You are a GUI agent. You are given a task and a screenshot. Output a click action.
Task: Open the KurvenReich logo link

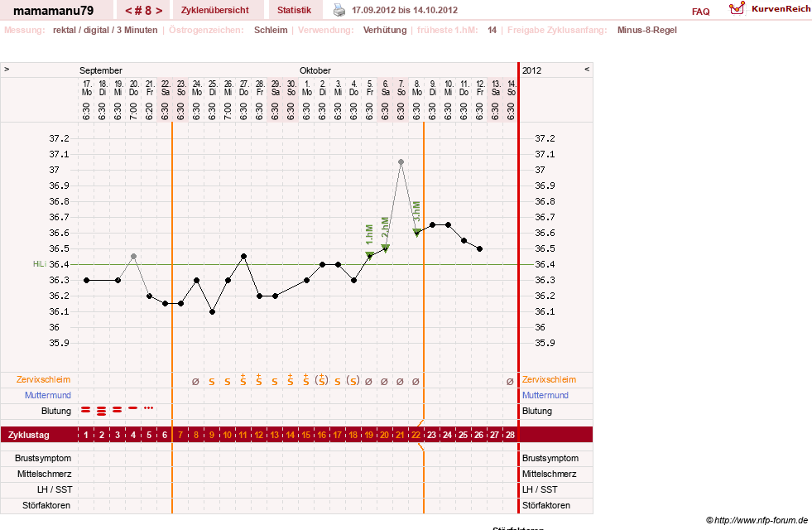coord(769,9)
